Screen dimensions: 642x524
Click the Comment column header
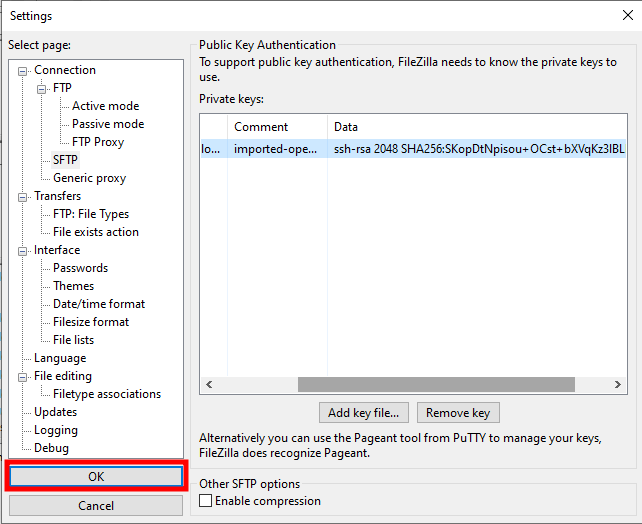(278, 127)
